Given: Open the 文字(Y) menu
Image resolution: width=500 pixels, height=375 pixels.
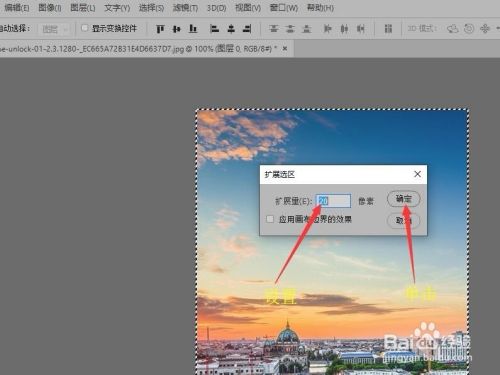Looking at the screenshot, I should (x=117, y=8).
